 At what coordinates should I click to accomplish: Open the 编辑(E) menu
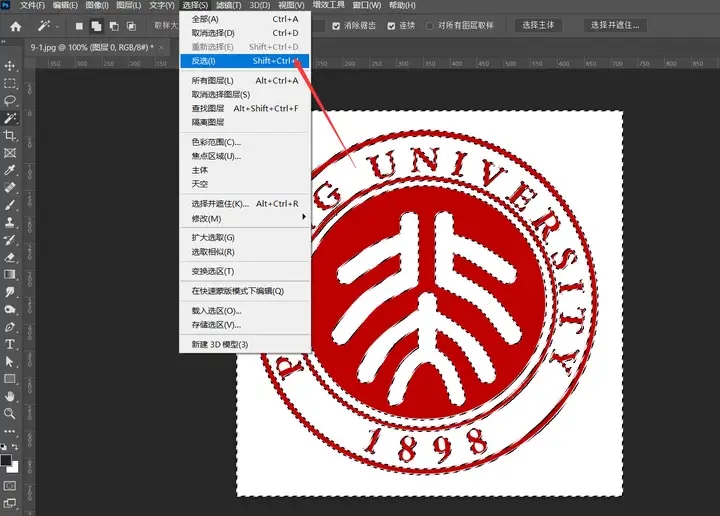(65, 6)
